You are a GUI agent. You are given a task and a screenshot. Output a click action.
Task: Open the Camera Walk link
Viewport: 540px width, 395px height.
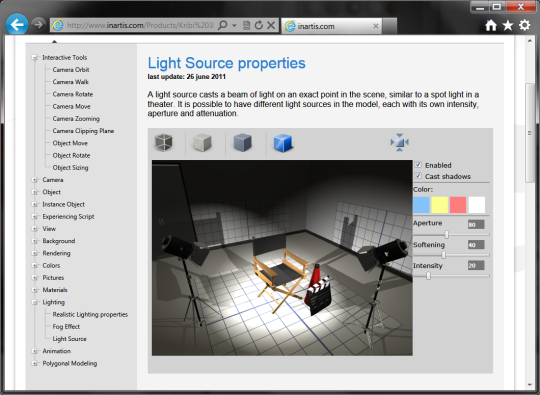(x=71, y=82)
